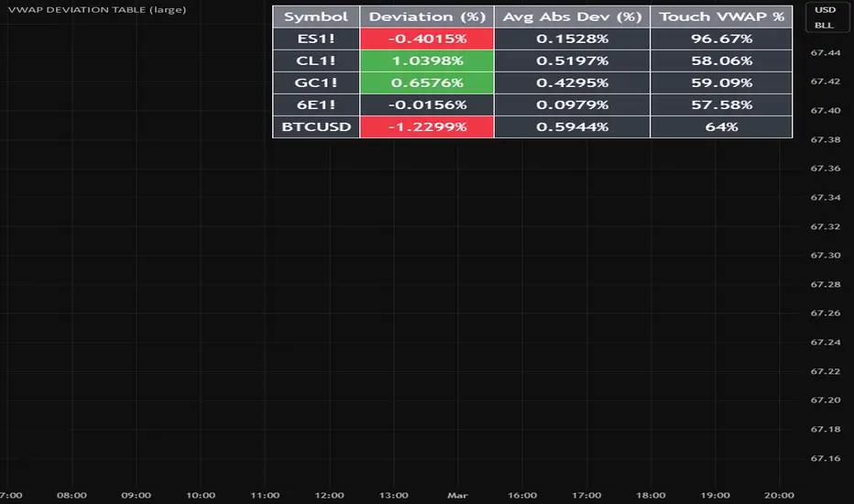Select the green 0.6576% deviation cell

click(427, 82)
